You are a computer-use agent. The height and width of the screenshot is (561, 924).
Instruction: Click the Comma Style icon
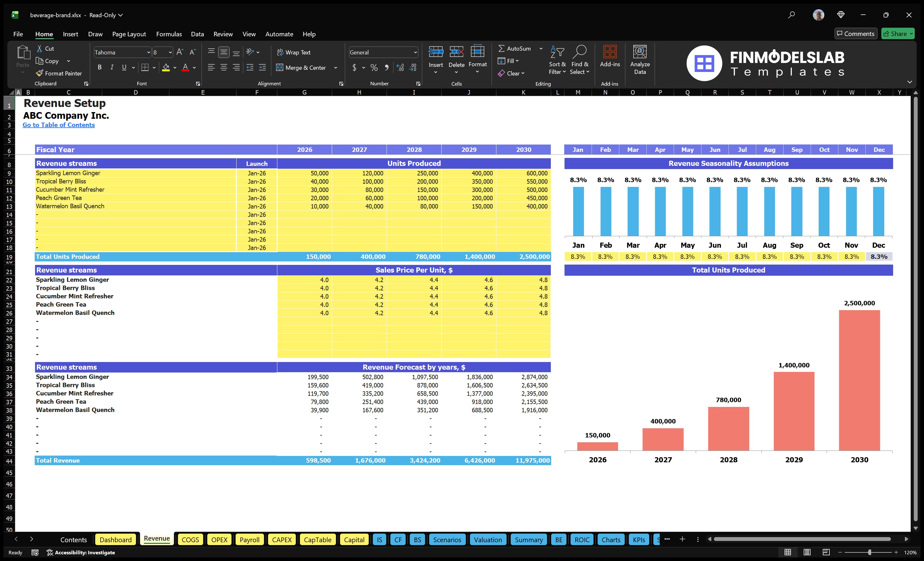pyautogui.click(x=386, y=67)
